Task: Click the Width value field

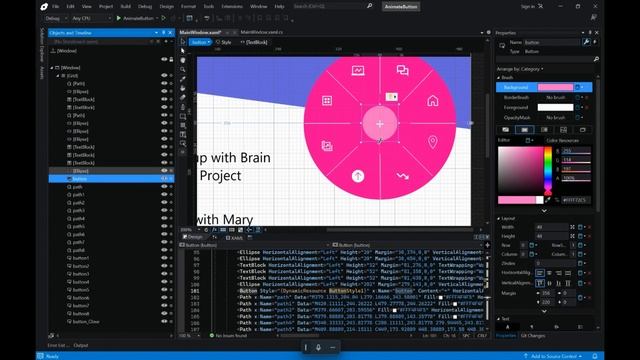Action: (x=551, y=227)
